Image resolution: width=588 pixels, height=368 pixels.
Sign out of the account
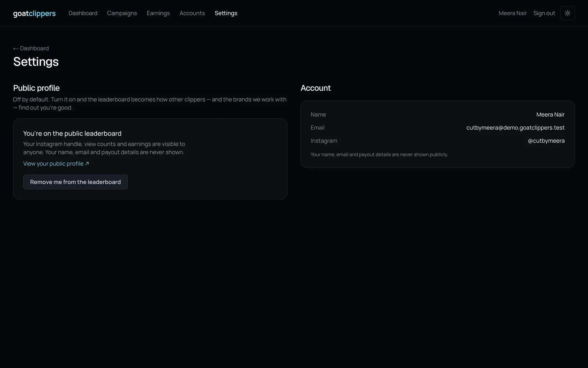pyautogui.click(x=544, y=13)
